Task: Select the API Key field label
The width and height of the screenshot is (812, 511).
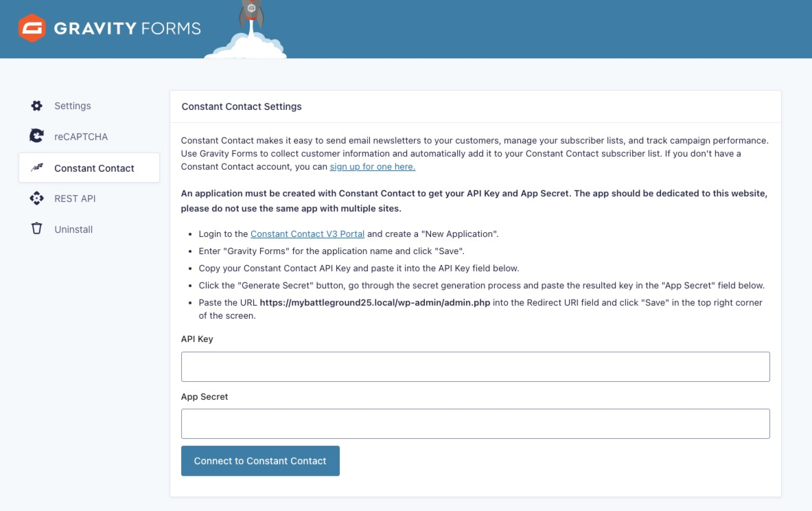Action: pos(197,339)
